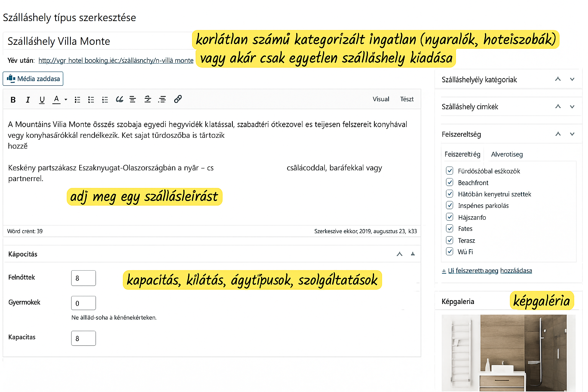Click the Ne álllăd-soha hint text
This screenshot has height=392, width=588.
pyautogui.click(x=114, y=317)
